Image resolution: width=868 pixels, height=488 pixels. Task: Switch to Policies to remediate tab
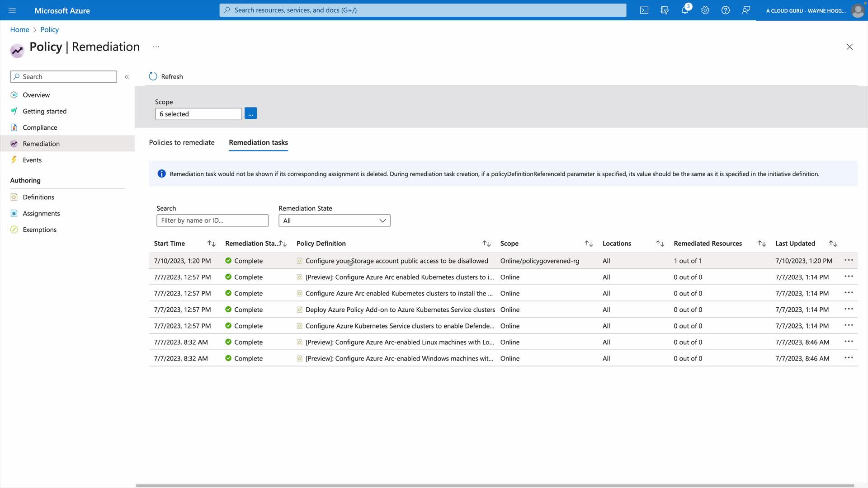tap(182, 142)
